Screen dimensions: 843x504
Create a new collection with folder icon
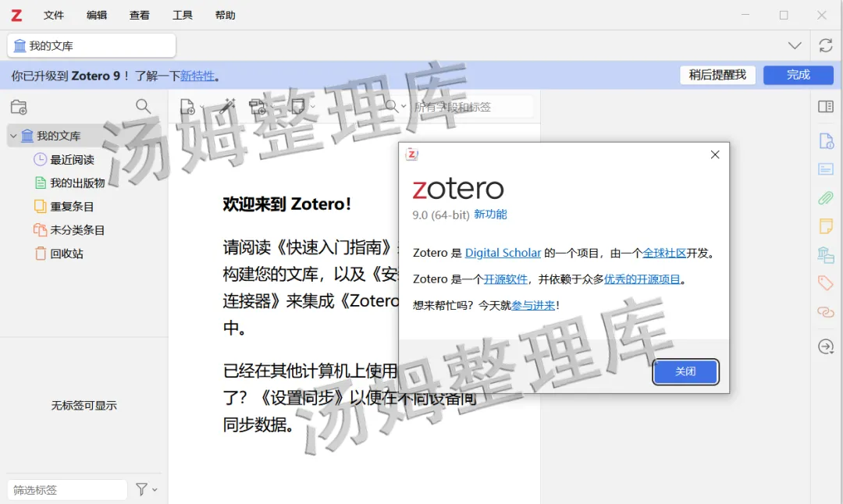19,107
